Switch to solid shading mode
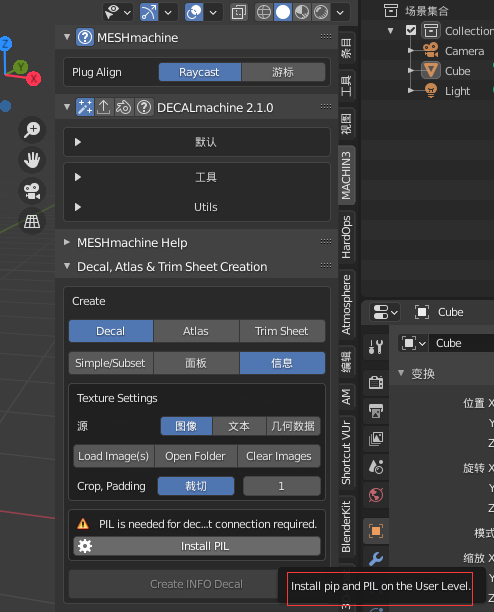 click(x=283, y=12)
